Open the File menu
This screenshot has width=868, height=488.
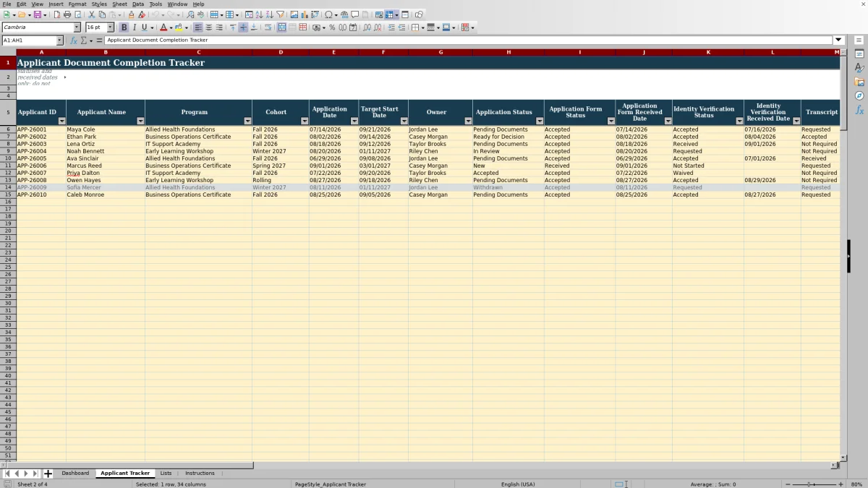coord(7,4)
